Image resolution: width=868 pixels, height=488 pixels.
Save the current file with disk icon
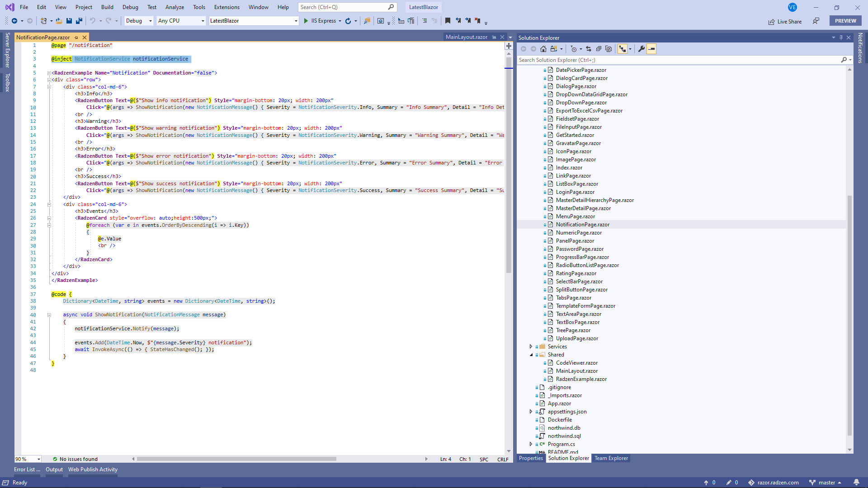69,21
